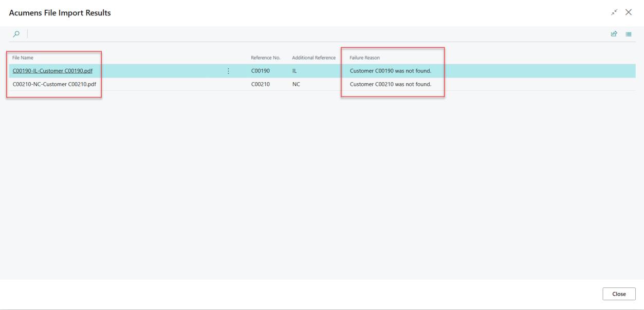Screen dimensions: 644x310
Task: Click the share page icon
Action: pyautogui.click(x=614, y=34)
